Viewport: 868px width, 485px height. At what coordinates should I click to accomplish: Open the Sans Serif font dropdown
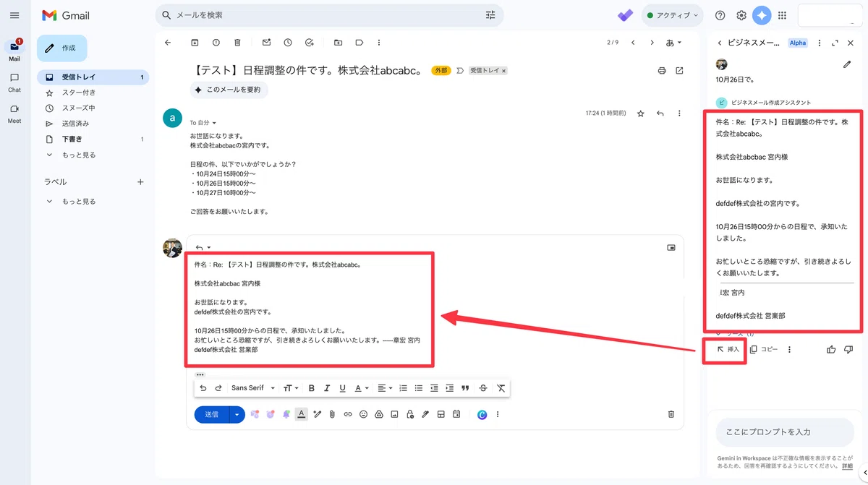[253, 388]
